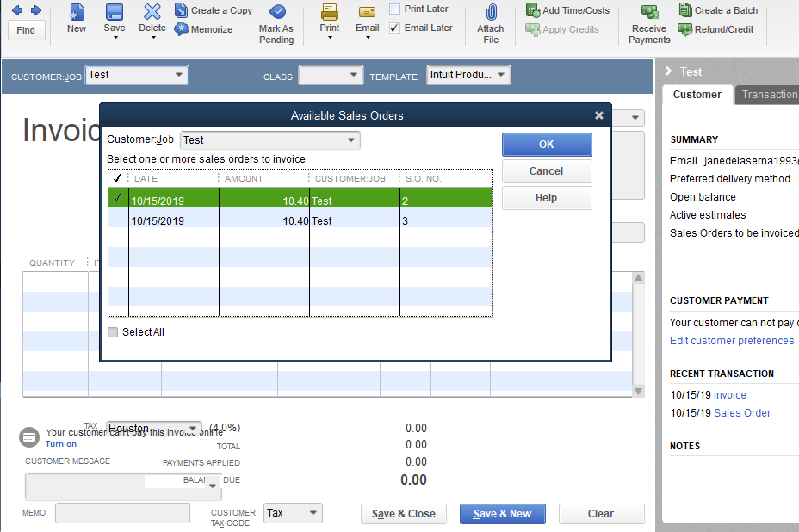The width and height of the screenshot is (799, 532).
Task: Open the Class dropdown
Action: click(354, 74)
